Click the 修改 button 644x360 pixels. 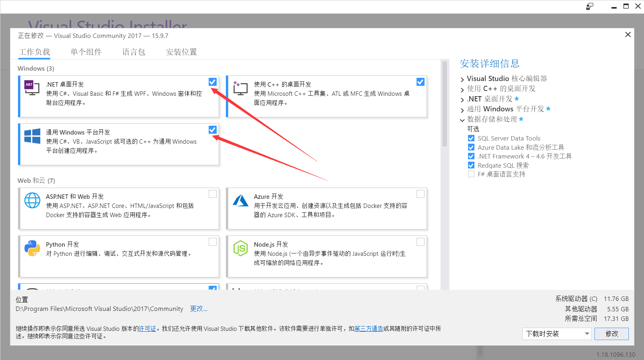pyautogui.click(x=611, y=334)
